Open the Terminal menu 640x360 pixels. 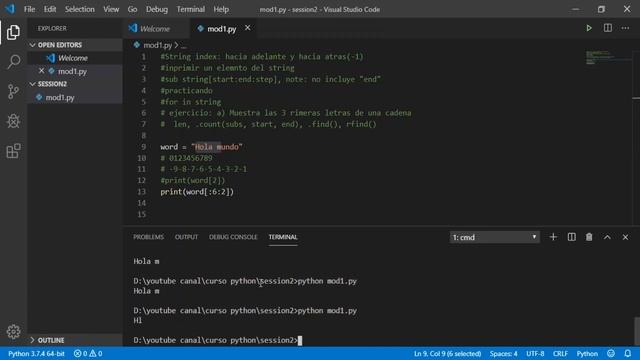[x=191, y=9]
